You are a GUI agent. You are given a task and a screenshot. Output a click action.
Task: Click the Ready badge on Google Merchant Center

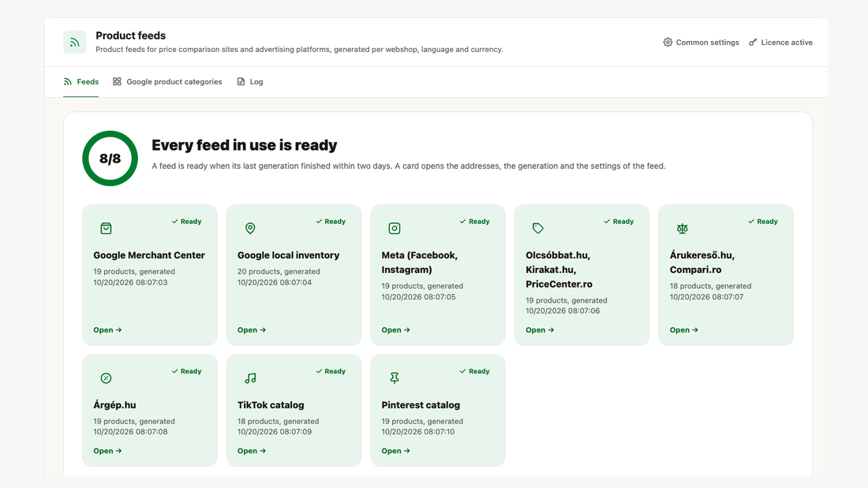click(x=186, y=222)
